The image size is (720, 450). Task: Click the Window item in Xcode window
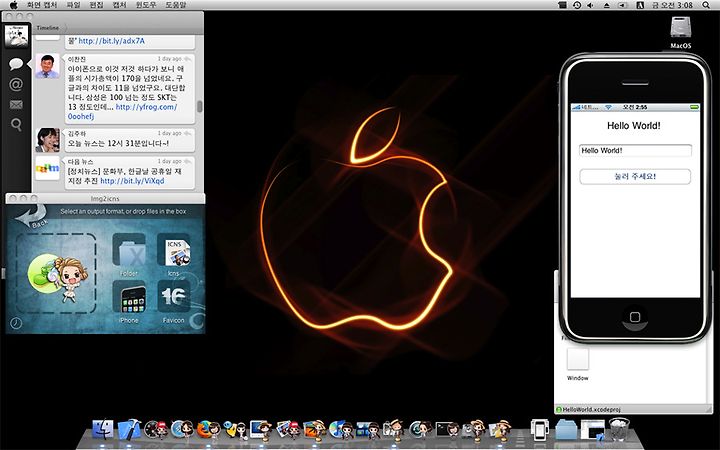tap(577, 365)
